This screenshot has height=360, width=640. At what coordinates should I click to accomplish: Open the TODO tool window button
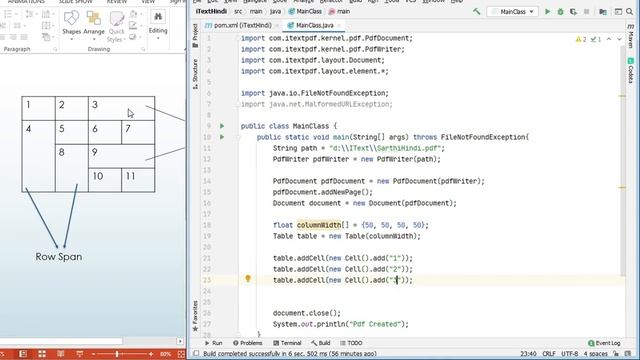(351, 343)
